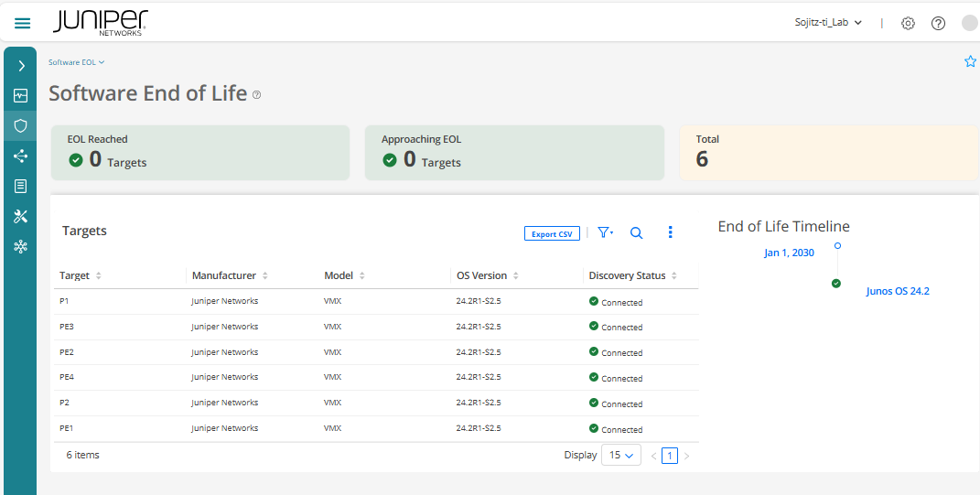The width and height of the screenshot is (980, 495).
Task: Open the share nodes sidebar icon
Action: point(21,156)
